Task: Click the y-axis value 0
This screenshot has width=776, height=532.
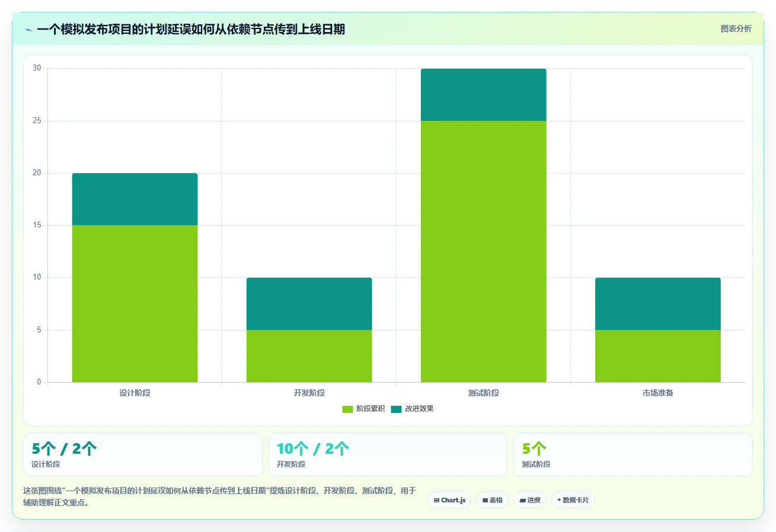Action: (x=39, y=382)
